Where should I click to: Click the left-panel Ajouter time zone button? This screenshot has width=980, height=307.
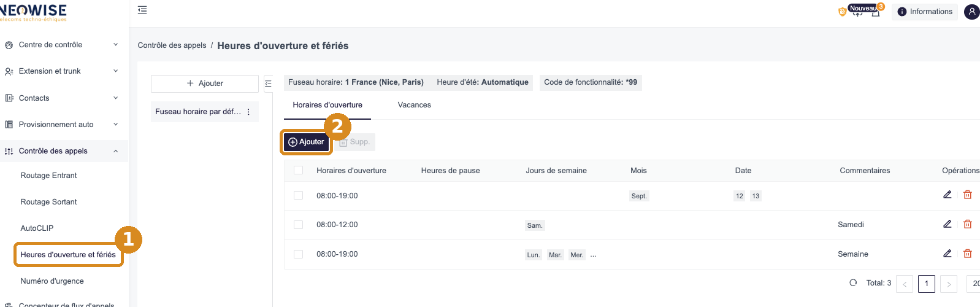205,84
